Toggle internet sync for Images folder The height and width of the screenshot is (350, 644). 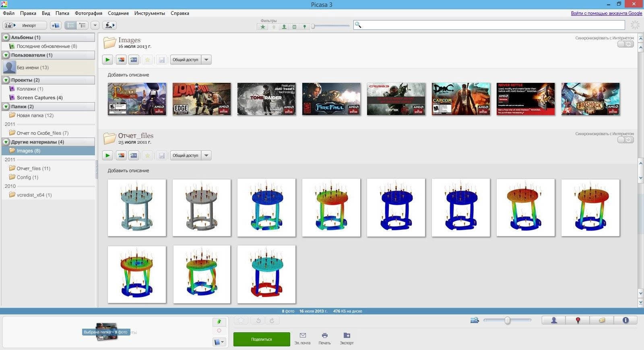click(x=625, y=44)
